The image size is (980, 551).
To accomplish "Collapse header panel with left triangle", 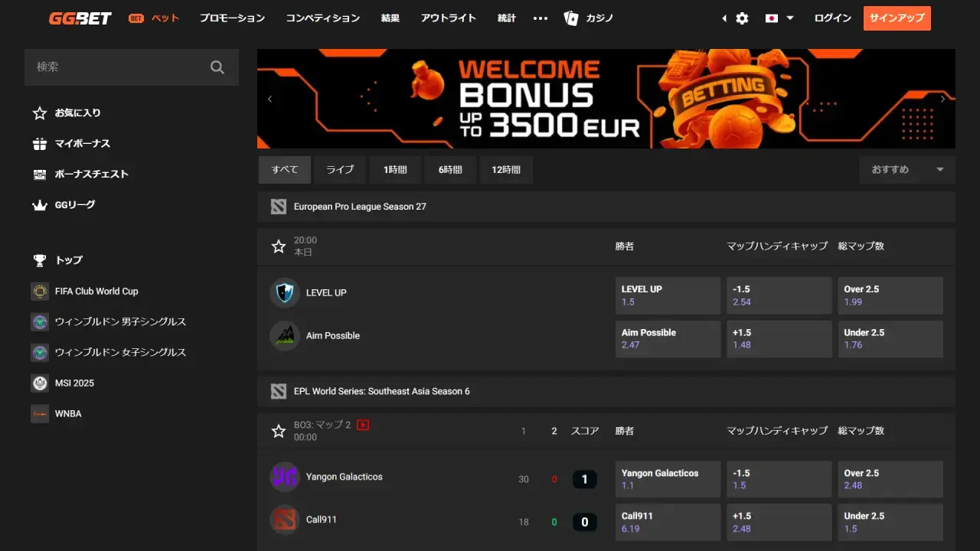I will 724,18.
